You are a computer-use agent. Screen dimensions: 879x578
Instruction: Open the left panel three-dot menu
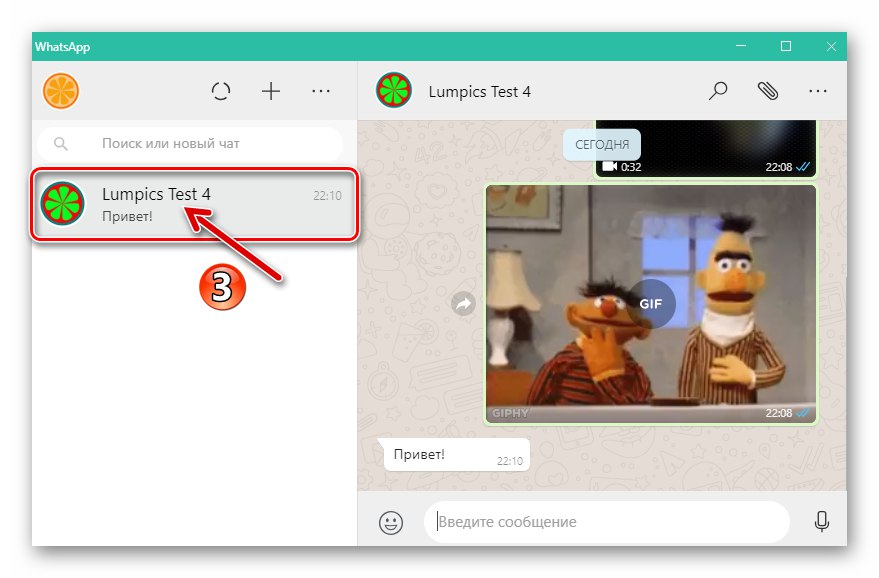pyautogui.click(x=321, y=91)
